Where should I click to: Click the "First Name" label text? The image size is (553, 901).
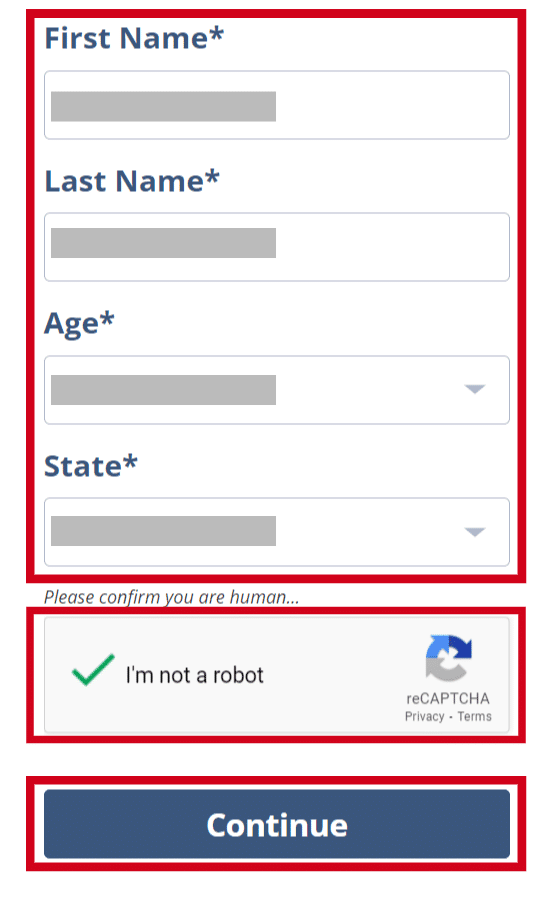pyautogui.click(x=126, y=38)
